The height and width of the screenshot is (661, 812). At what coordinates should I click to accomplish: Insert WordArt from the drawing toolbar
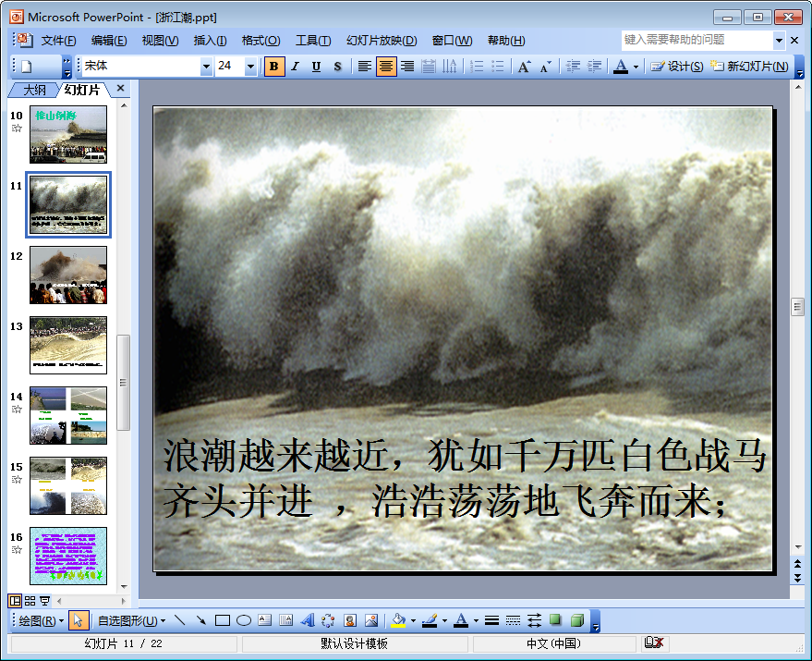tap(307, 620)
